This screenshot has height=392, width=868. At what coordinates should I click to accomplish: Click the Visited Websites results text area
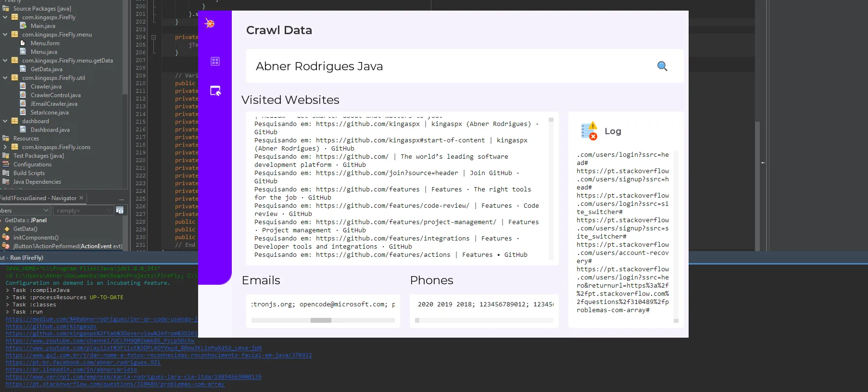pyautogui.click(x=401, y=189)
